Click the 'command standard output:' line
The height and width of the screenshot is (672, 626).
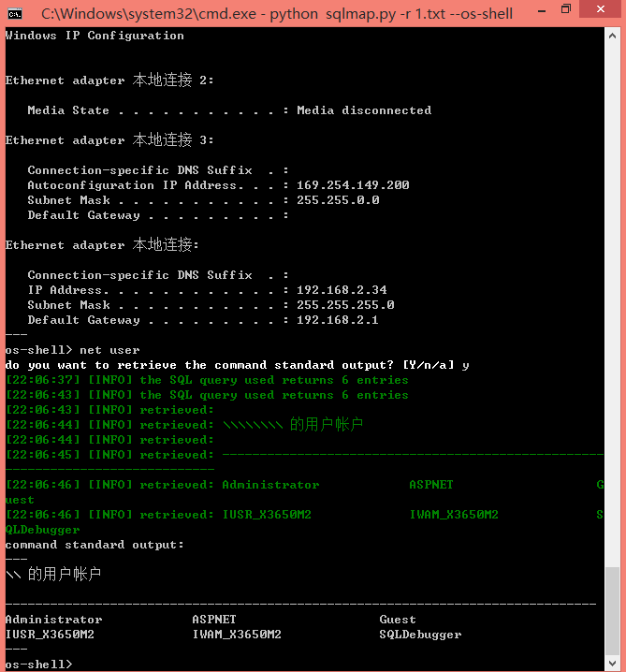tap(95, 545)
